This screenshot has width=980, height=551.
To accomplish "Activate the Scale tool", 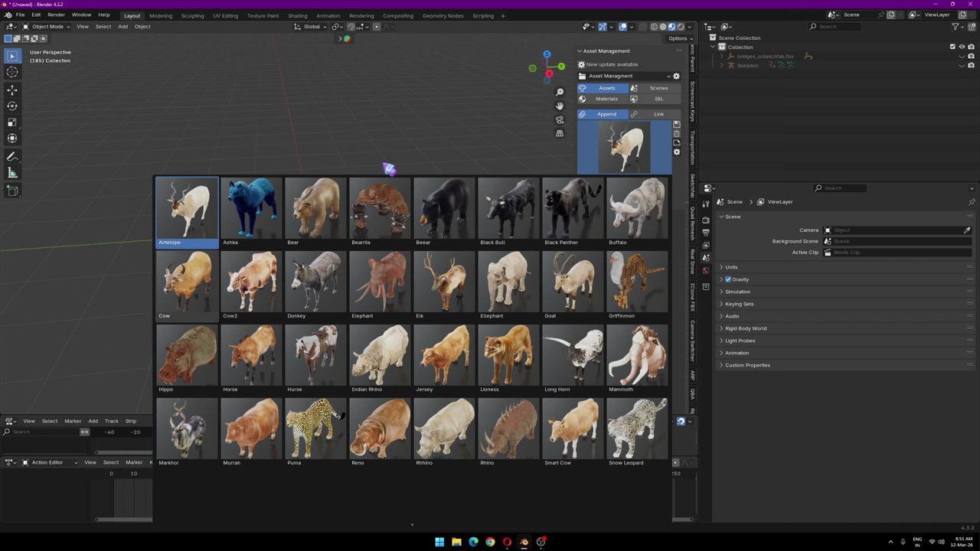I will 12,122.
